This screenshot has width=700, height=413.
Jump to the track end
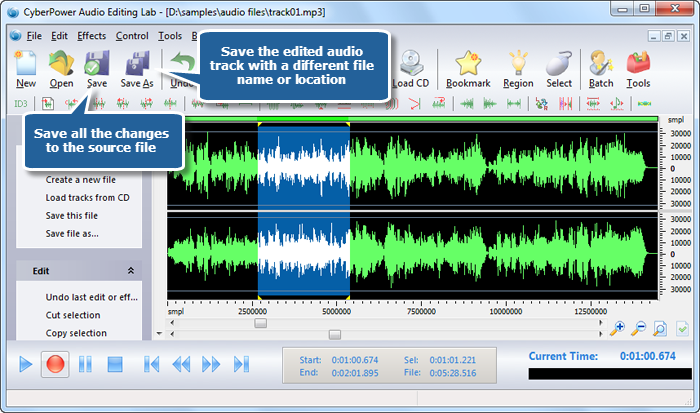pyautogui.click(x=242, y=364)
